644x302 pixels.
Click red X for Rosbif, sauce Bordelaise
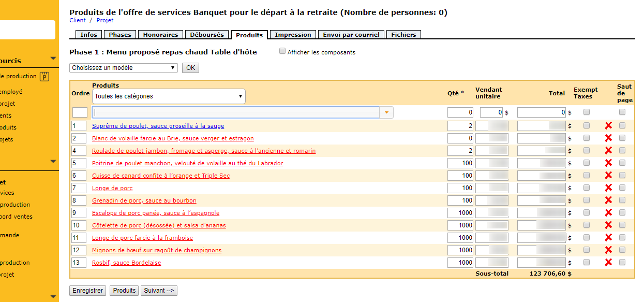[x=608, y=263]
